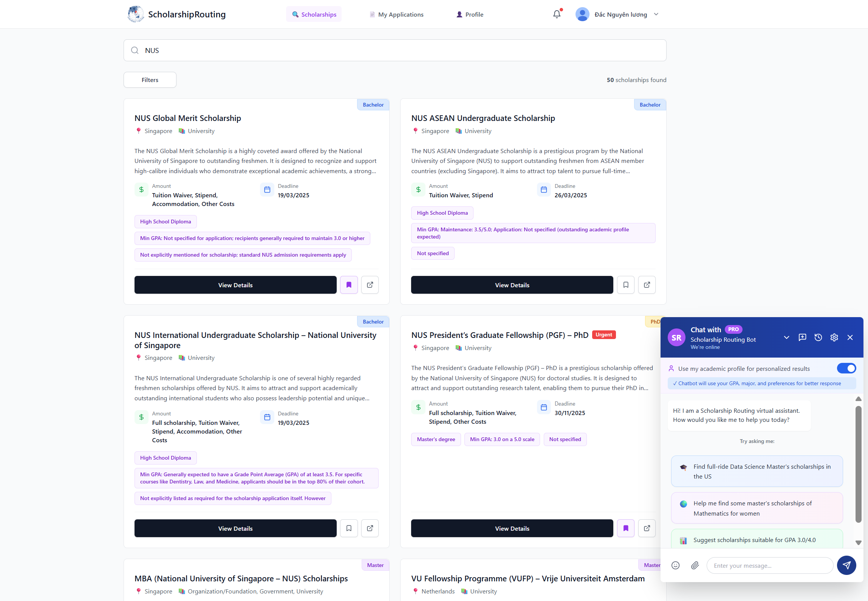Open the Filters panel
The height and width of the screenshot is (601, 868).
(x=150, y=80)
